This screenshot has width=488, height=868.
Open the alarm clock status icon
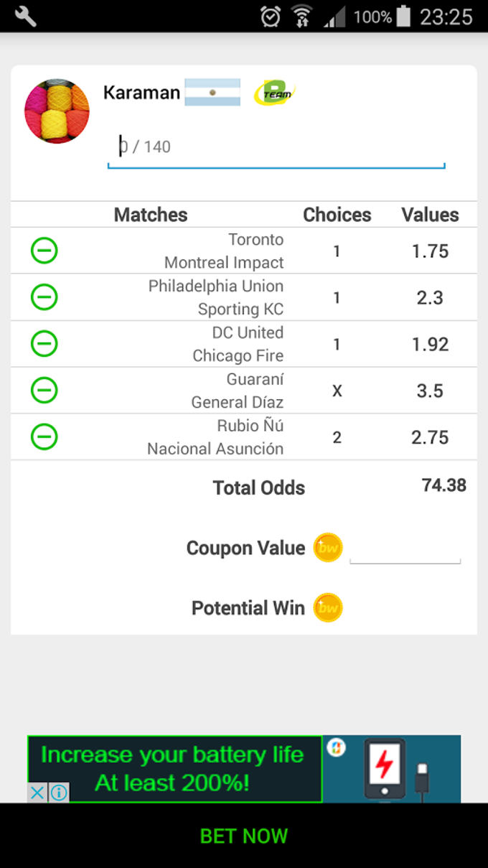(x=271, y=16)
